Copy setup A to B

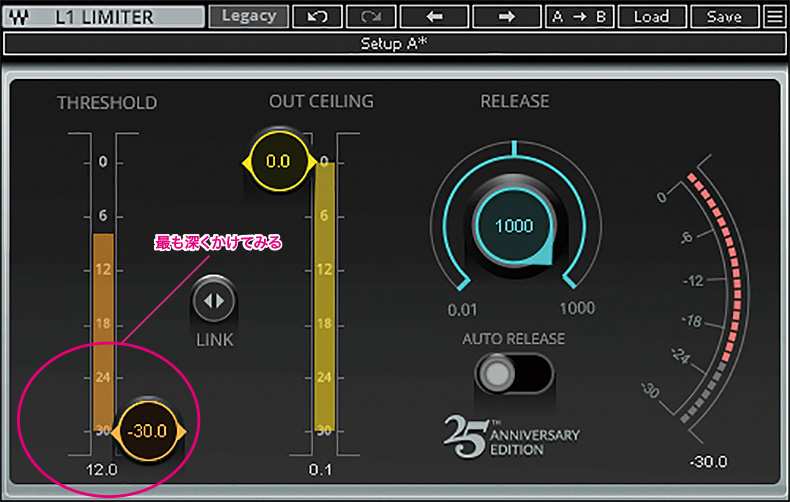579,17
